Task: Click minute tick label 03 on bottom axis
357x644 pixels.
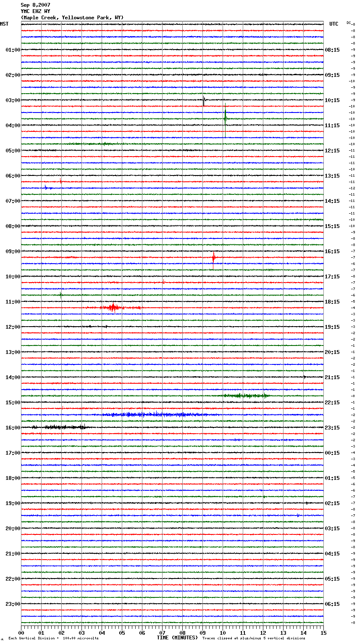Action: pos(82,633)
